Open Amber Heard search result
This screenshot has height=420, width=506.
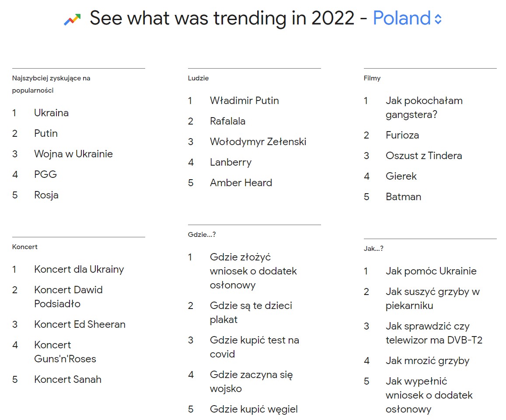tap(241, 183)
